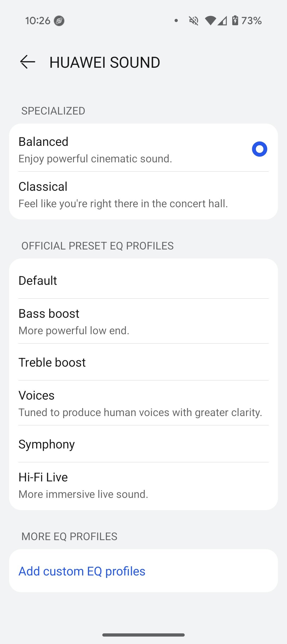The width and height of the screenshot is (287, 644).
Task: Tap the back arrow icon
Action: pyautogui.click(x=28, y=62)
